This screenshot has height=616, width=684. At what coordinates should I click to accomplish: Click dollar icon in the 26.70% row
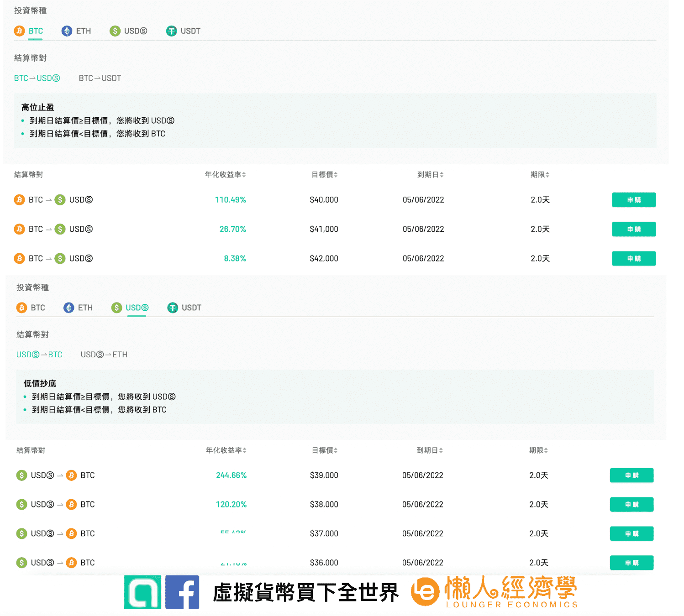click(60, 229)
